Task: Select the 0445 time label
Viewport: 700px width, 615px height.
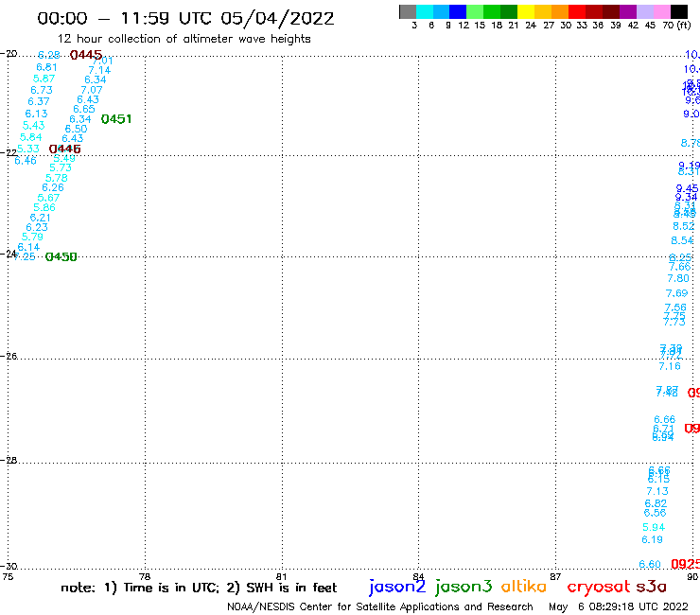Action: [86, 55]
